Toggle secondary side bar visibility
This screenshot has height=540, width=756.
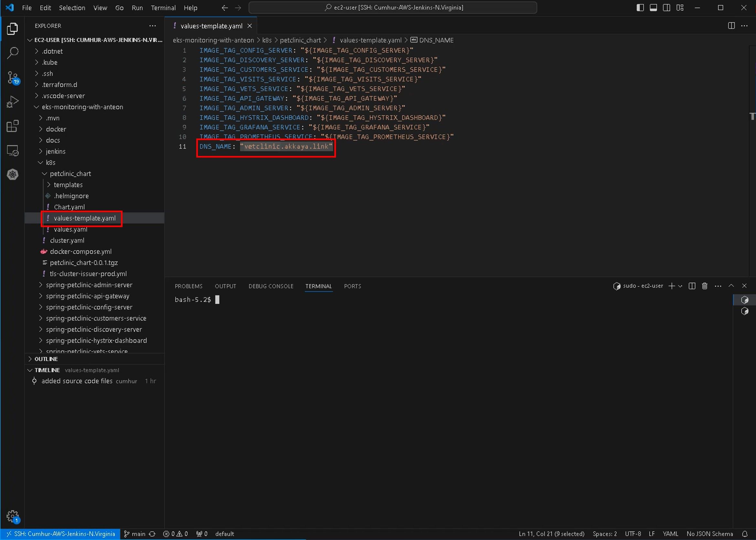pyautogui.click(x=666, y=8)
